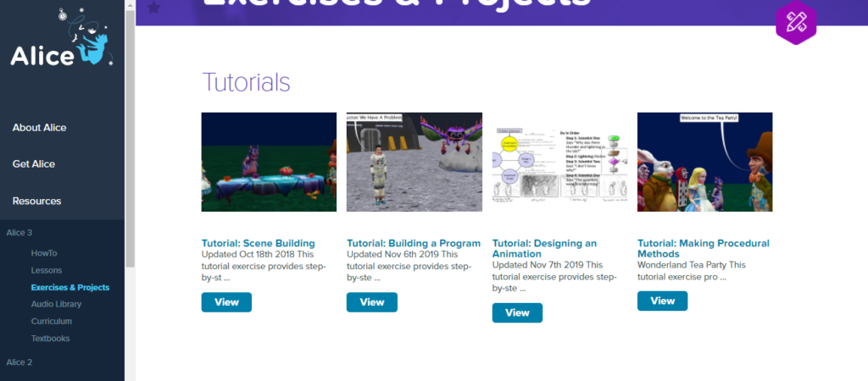
Task: Click View button under Designing an Animation
Action: pyautogui.click(x=517, y=313)
